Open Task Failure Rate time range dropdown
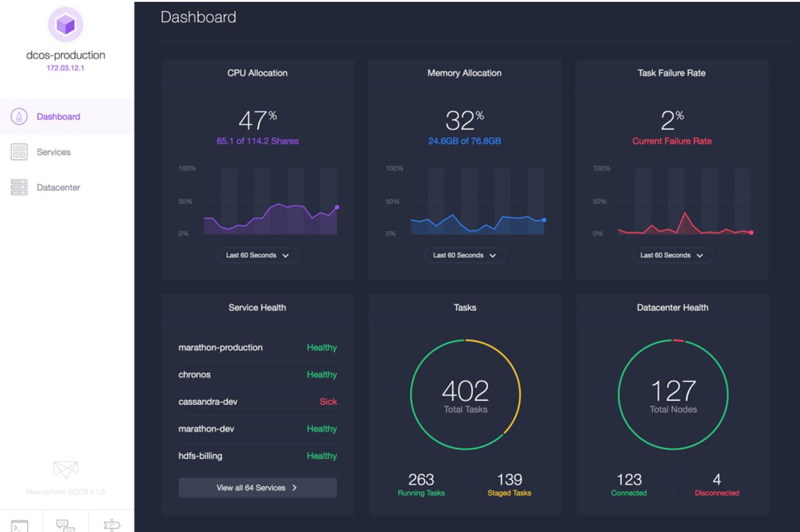This screenshot has width=800, height=532. (671, 255)
